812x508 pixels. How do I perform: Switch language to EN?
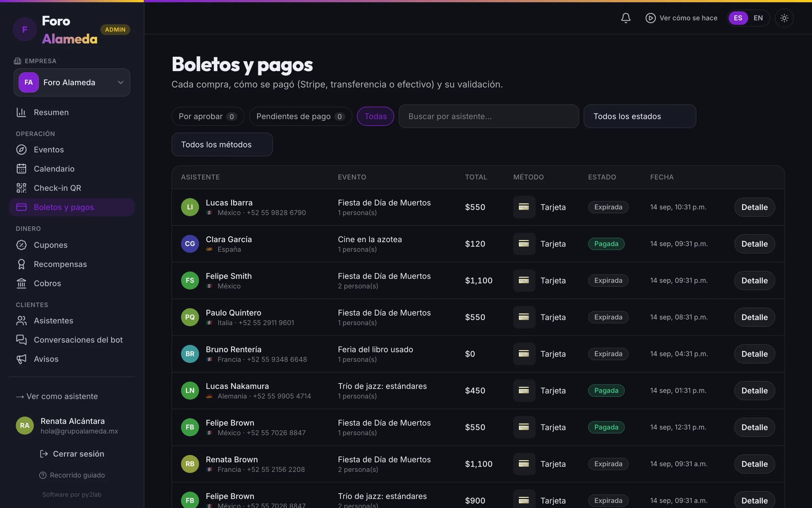758,18
